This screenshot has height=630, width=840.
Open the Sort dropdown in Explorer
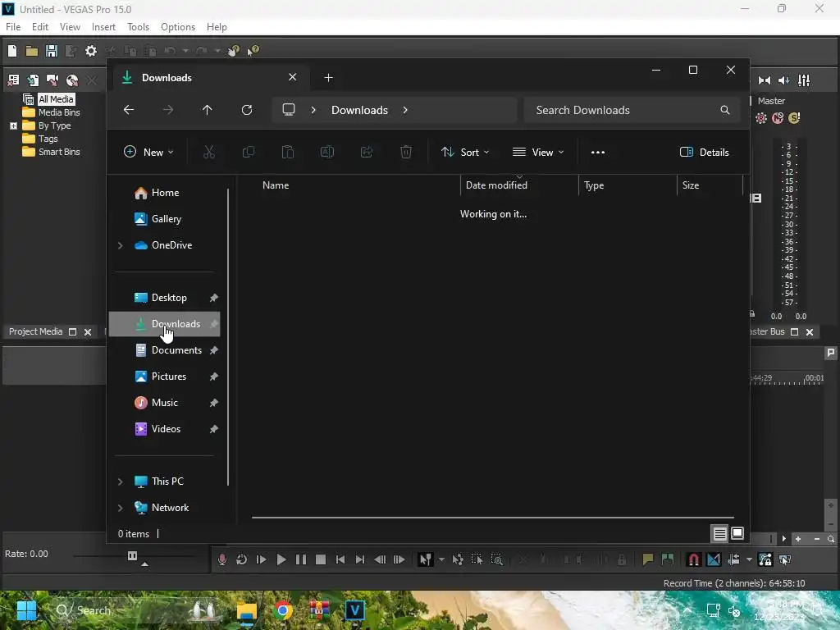[x=465, y=152]
